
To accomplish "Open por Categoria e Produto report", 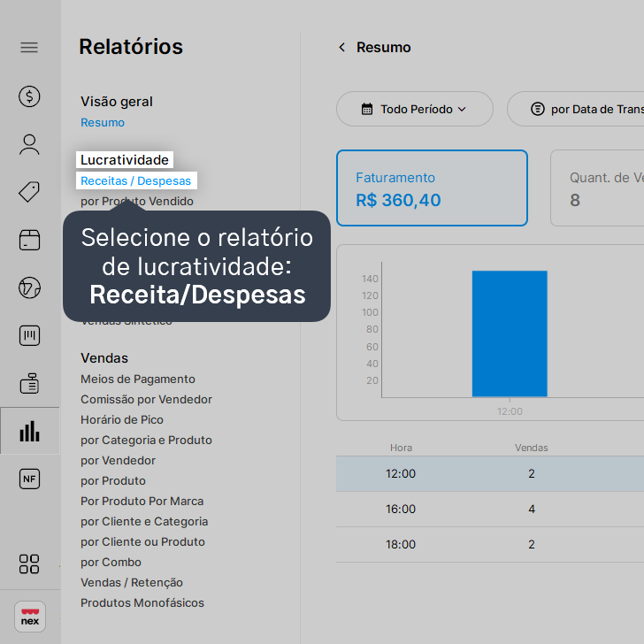I will click(146, 440).
